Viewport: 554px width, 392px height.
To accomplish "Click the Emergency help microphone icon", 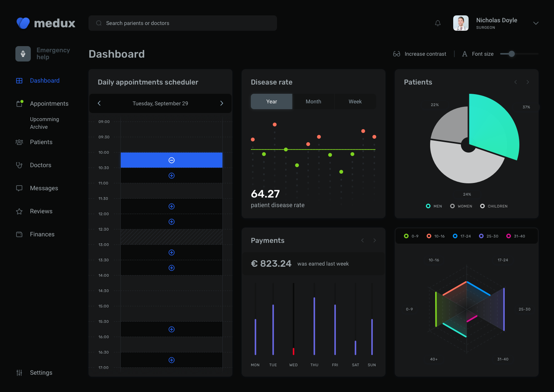I will coord(23,54).
